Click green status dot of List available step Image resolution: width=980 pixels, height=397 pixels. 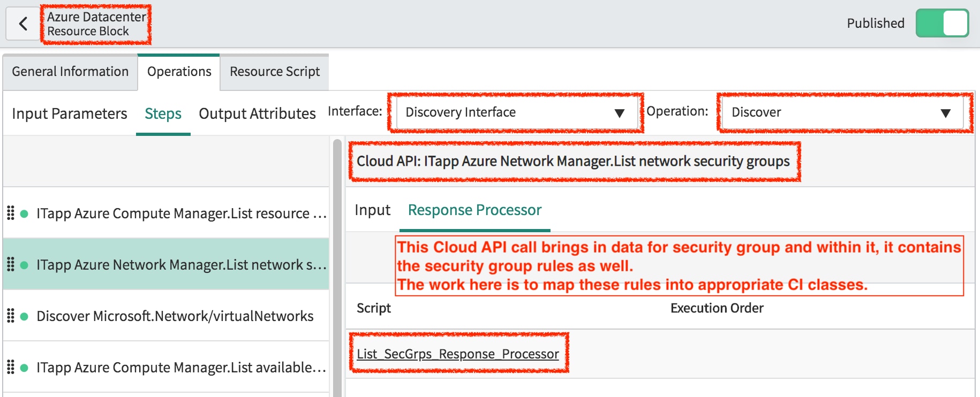click(24, 368)
